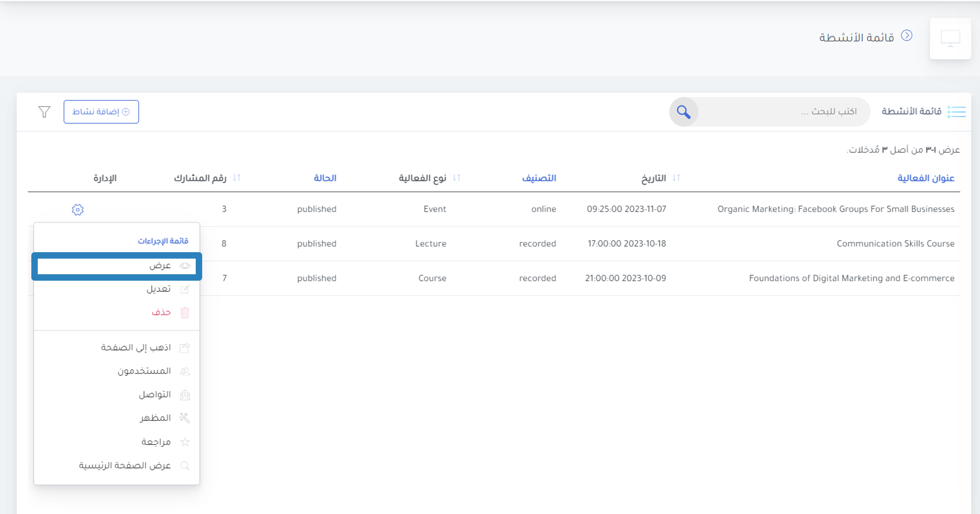Click participant count 3

click(x=224, y=209)
